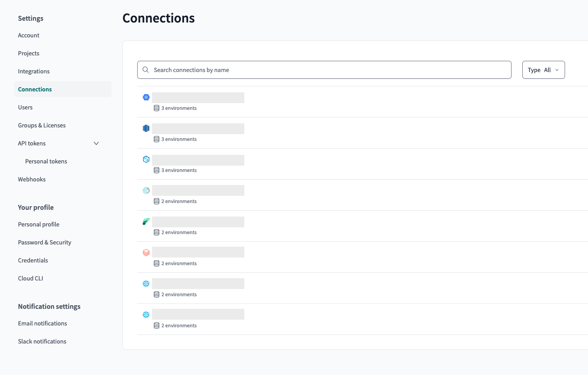The height and width of the screenshot is (375, 588).
Task: Click the magnifier icon in the search box
Action: click(146, 70)
